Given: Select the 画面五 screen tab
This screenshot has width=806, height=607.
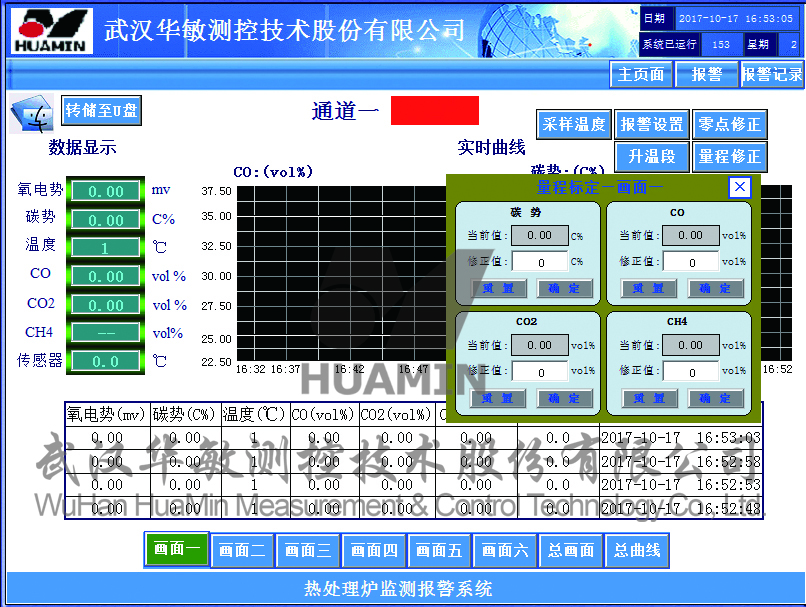Looking at the screenshot, I should [440, 550].
